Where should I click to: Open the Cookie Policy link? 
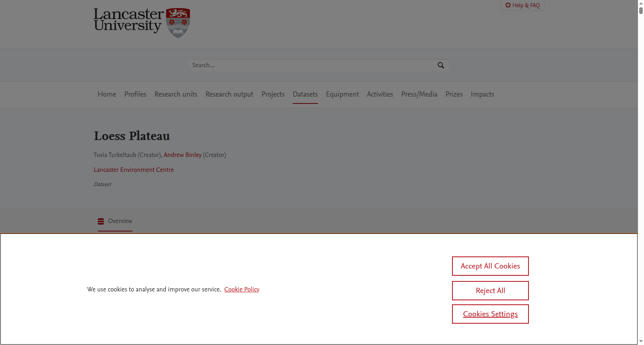coord(242,289)
